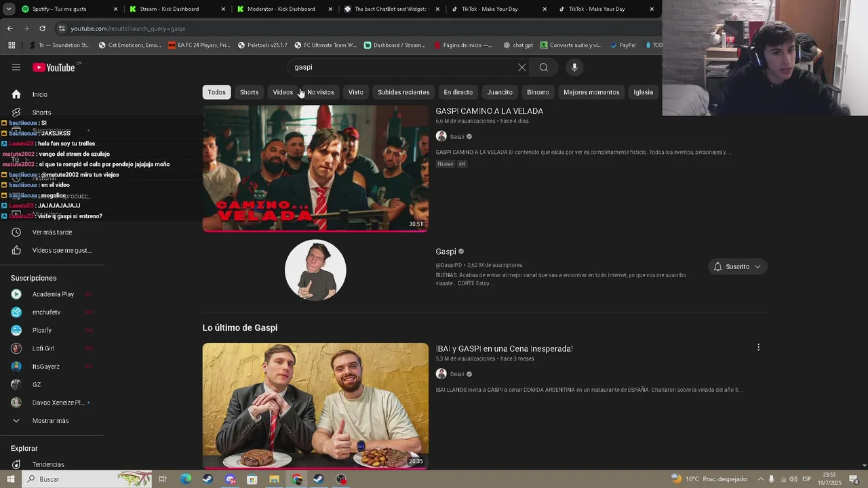Open IBAI y GASPI en una Cena Inesperada title
This screenshot has height=488, width=868.
[x=505, y=348]
